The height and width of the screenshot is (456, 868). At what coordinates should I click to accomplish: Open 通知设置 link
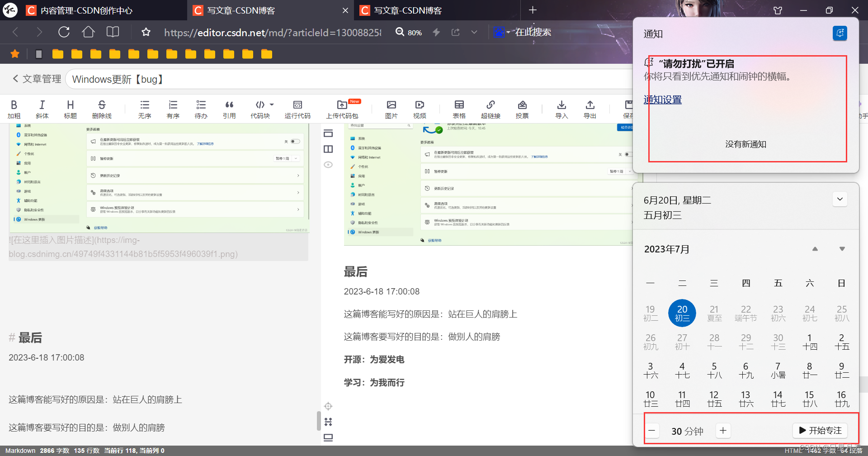point(662,100)
